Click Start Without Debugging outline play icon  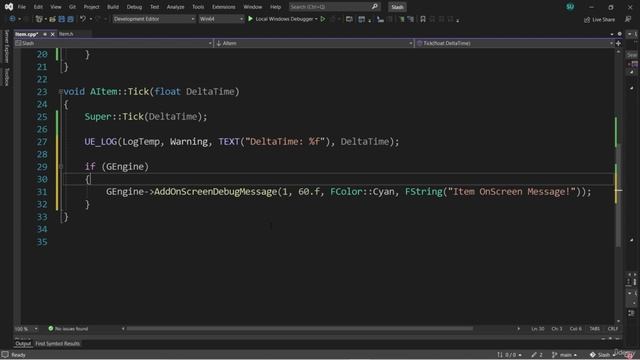tap(323, 19)
